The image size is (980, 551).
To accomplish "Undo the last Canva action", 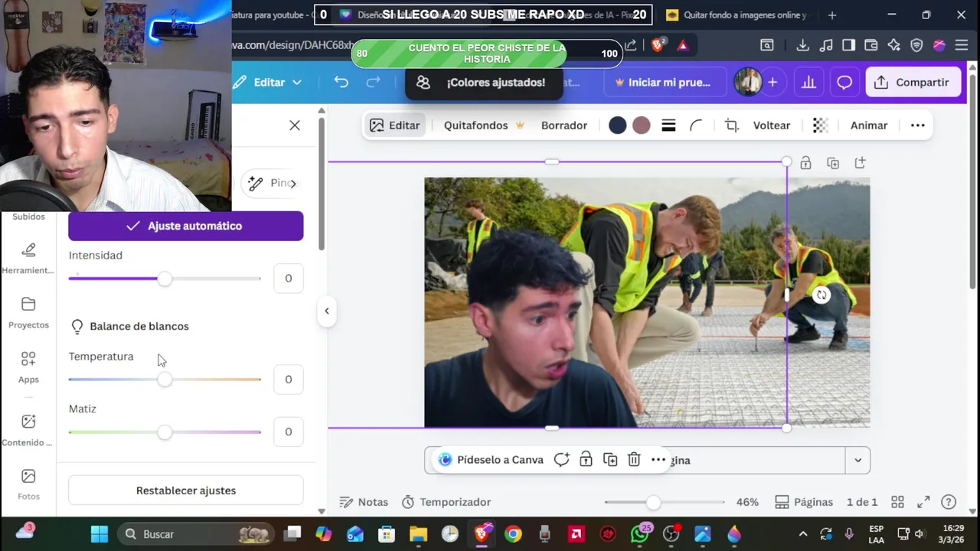I will [341, 82].
